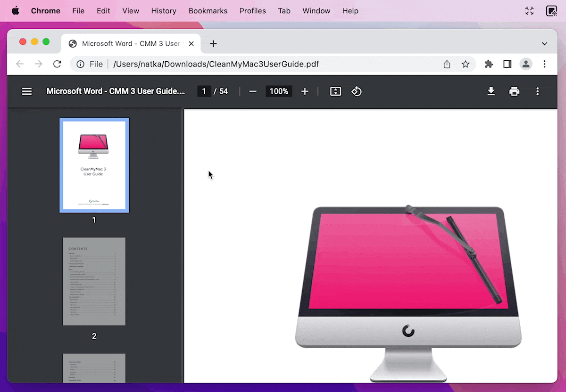Open the Tab menu
Image resolution: width=566 pixels, height=392 pixels.
coord(284,11)
